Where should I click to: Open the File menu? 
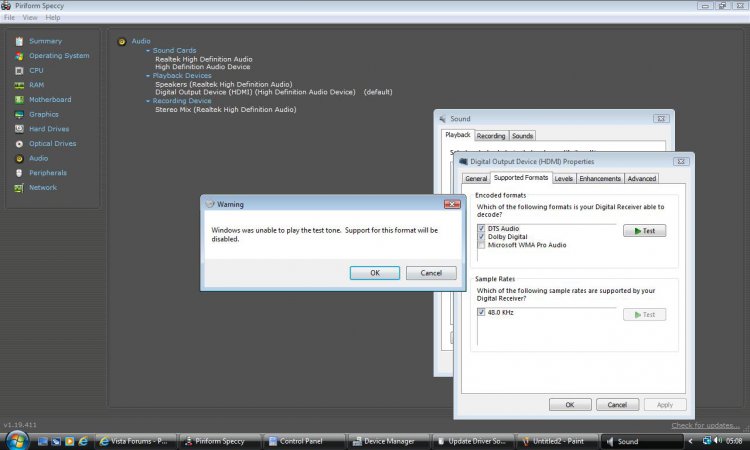[9, 18]
